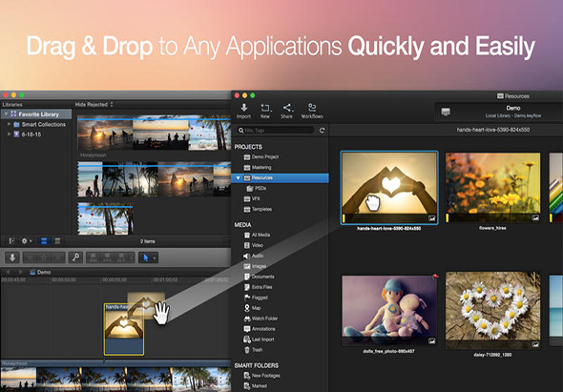Go forward in timeline history
The height and width of the screenshot is (392, 563).
point(20,272)
